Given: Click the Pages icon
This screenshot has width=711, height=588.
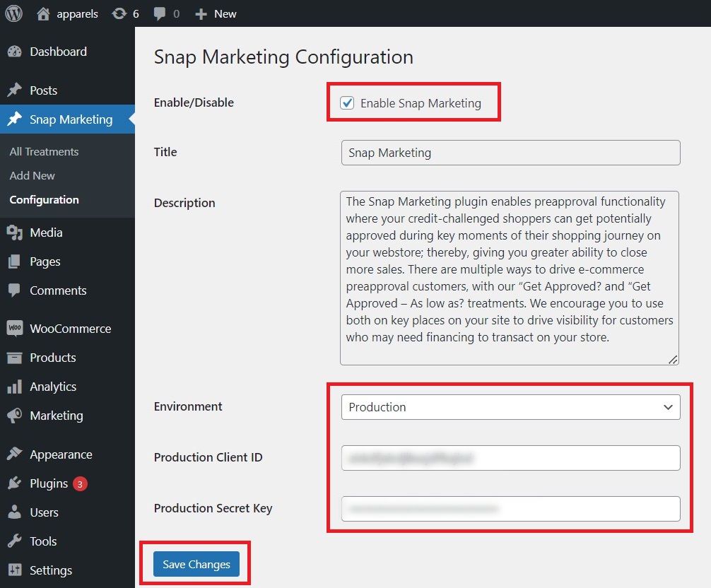Looking at the screenshot, I should pos(15,261).
